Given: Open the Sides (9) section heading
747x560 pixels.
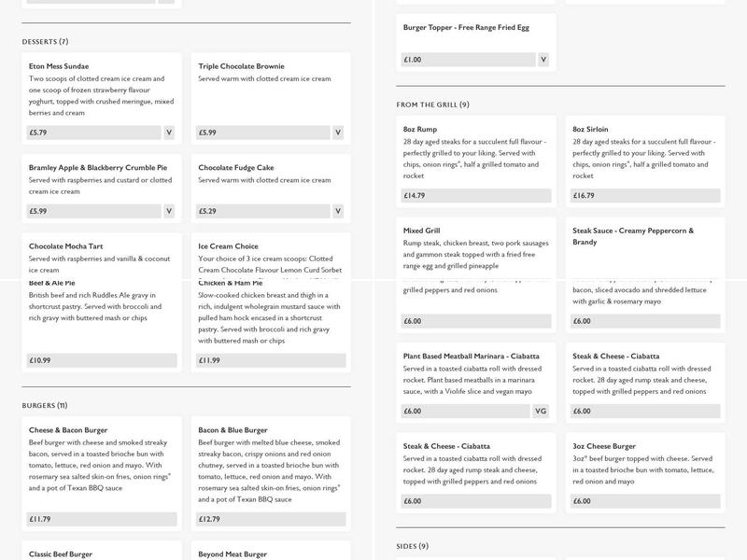Looking at the screenshot, I should (x=412, y=546).
